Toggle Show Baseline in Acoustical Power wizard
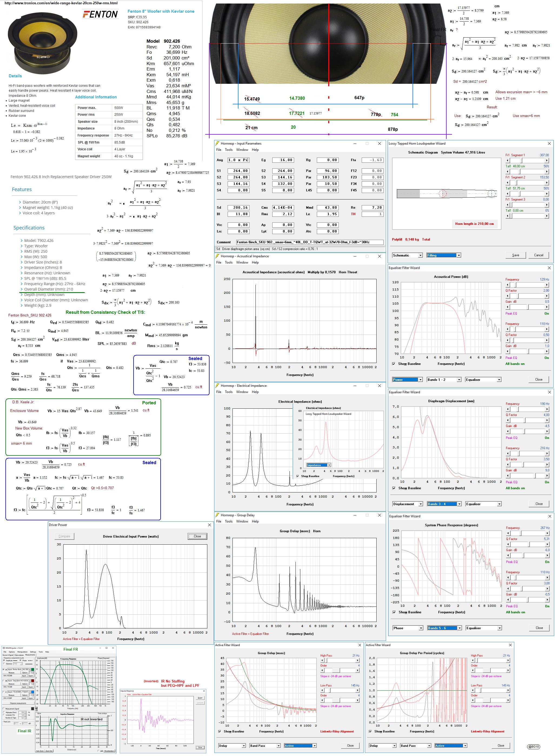Image resolution: width=555 pixels, height=756 pixels. click(394, 364)
